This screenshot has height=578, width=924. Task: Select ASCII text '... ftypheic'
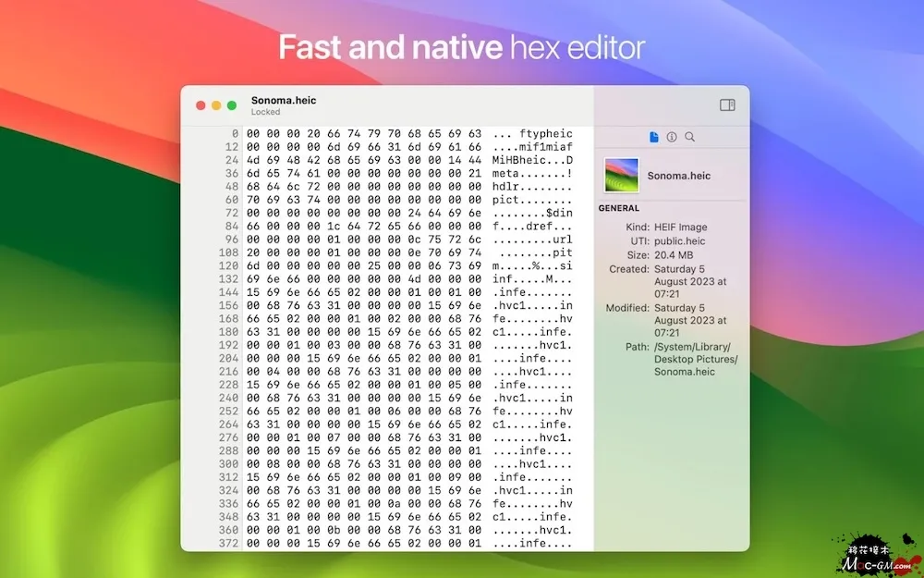tap(532, 134)
